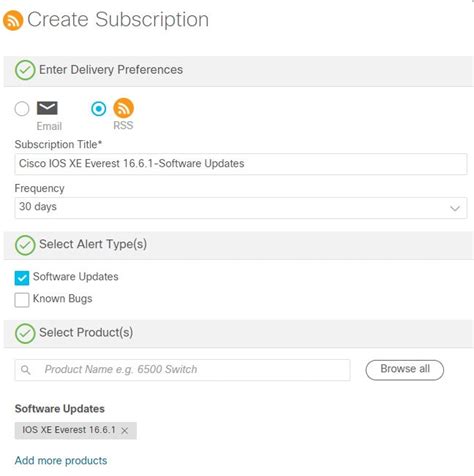This screenshot has height=476, width=474.
Task: Collapse the Enter Delivery Preferences section header
Action: click(239, 71)
